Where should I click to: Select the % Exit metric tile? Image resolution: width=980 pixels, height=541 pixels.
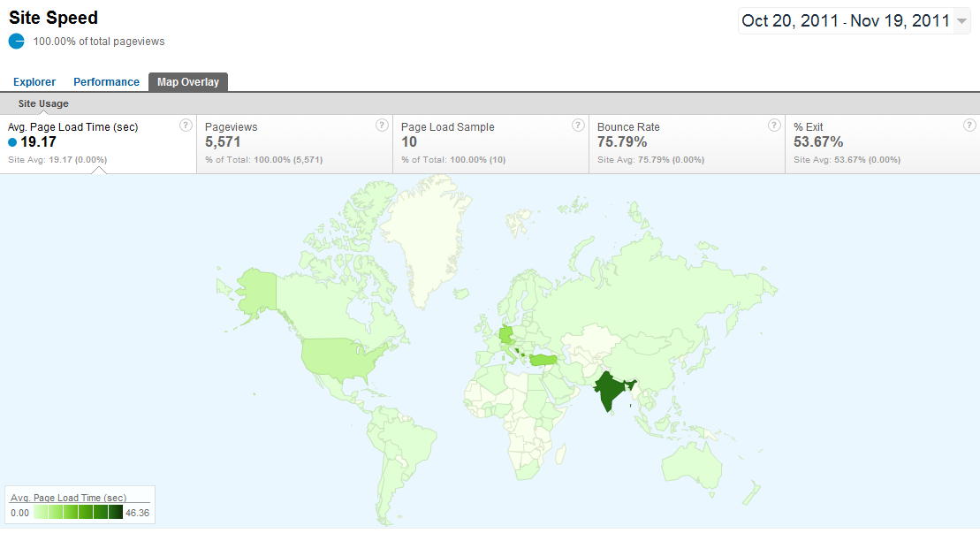click(809, 127)
